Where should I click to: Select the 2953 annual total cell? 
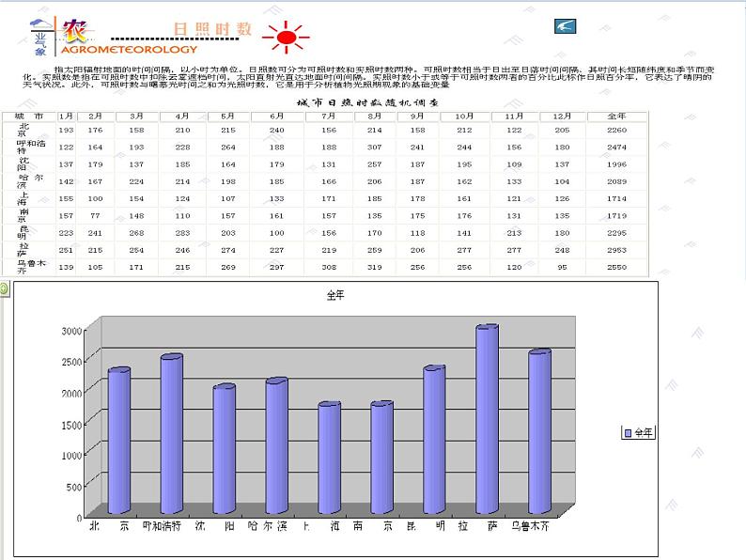point(617,251)
